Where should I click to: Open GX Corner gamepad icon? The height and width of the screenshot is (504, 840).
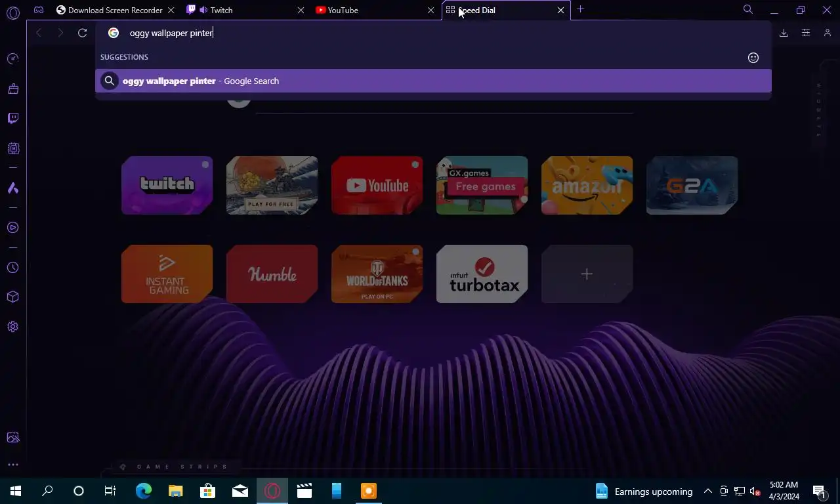pyautogui.click(x=39, y=10)
